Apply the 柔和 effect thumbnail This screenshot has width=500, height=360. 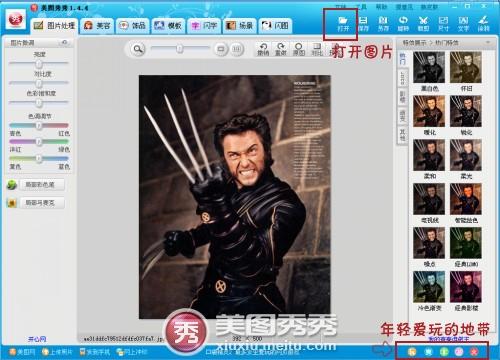click(429, 155)
